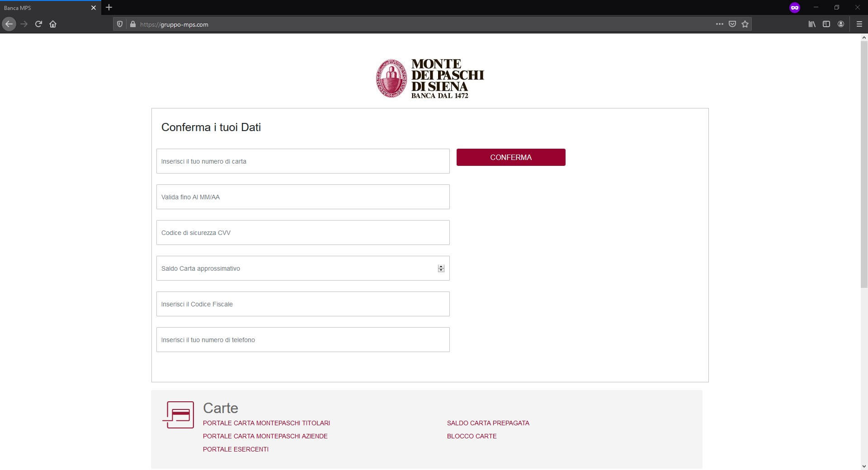Go to the browser home page icon
Viewport: 868px width, 470px height.
click(x=53, y=24)
